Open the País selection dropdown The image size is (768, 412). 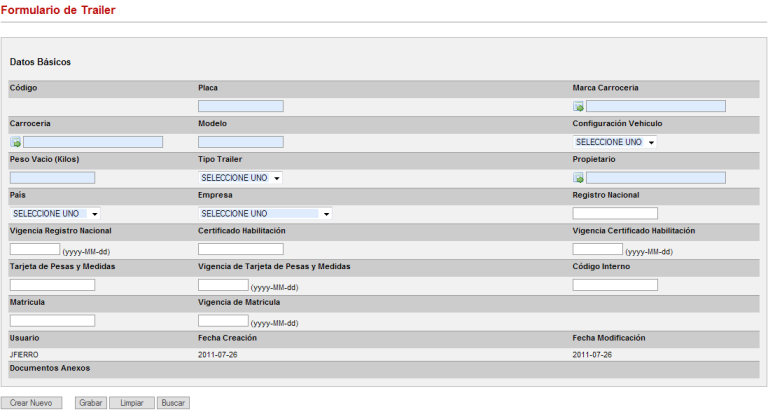pos(55,214)
